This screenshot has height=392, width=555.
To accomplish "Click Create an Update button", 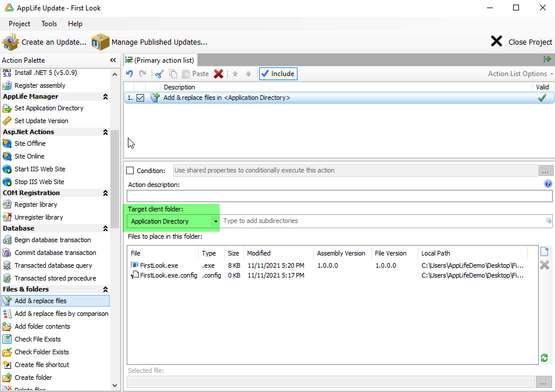I will (x=44, y=42).
